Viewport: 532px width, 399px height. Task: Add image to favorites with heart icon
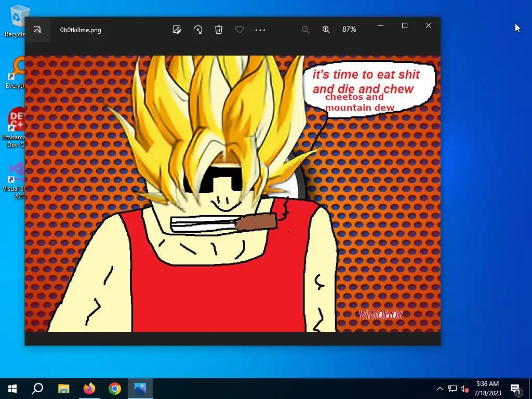[239, 30]
